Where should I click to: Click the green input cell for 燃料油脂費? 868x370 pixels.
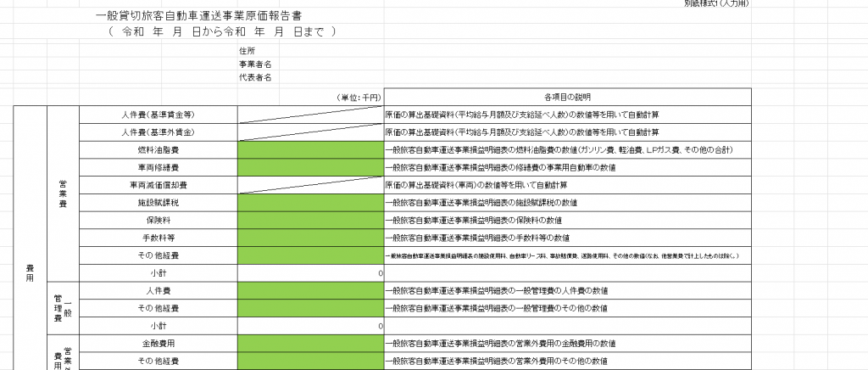tap(310, 150)
